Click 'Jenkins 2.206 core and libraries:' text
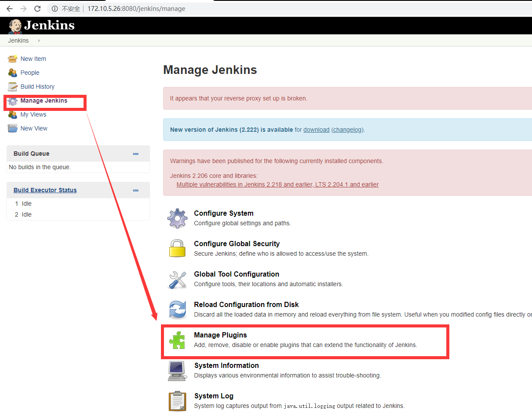The width and height of the screenshot is (532, 414). point(214,176)
